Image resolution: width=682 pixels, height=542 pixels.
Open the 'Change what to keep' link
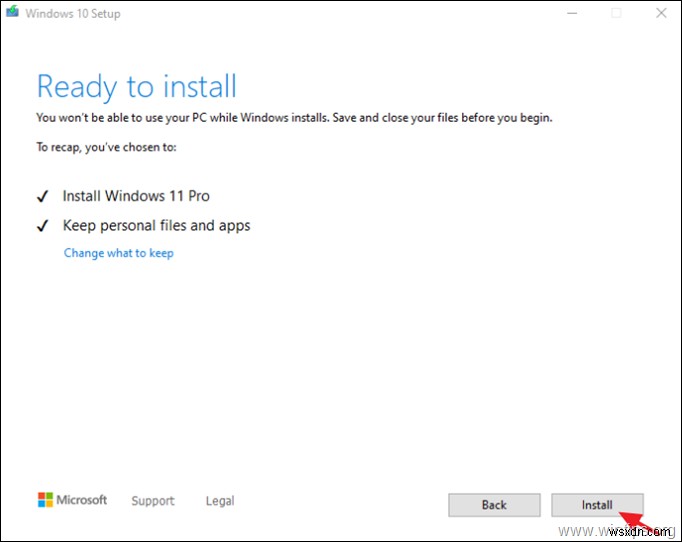(118, 253)
